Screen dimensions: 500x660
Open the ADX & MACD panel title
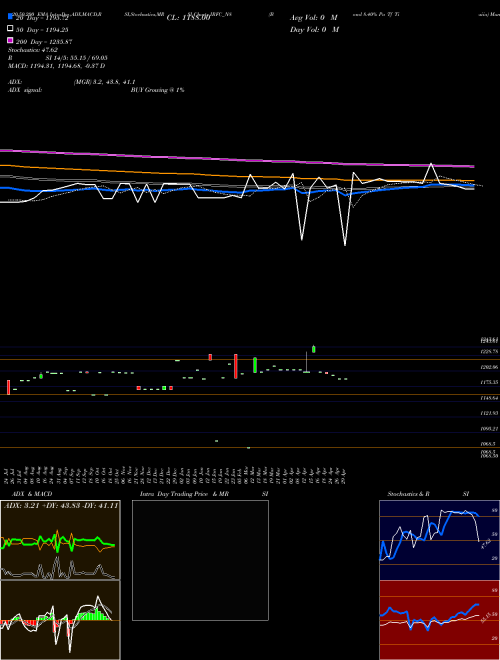coord(32,494)
